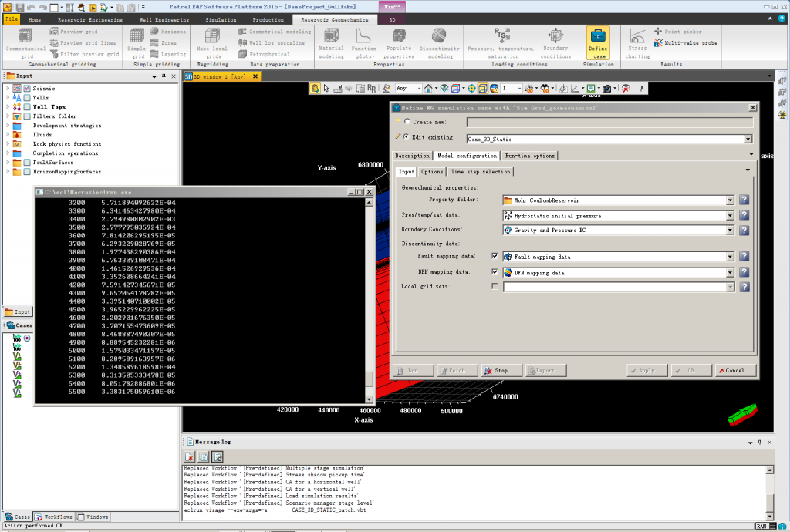Click the clear message log icon
This screenshot has height=532, width=790.
point(190,456)
